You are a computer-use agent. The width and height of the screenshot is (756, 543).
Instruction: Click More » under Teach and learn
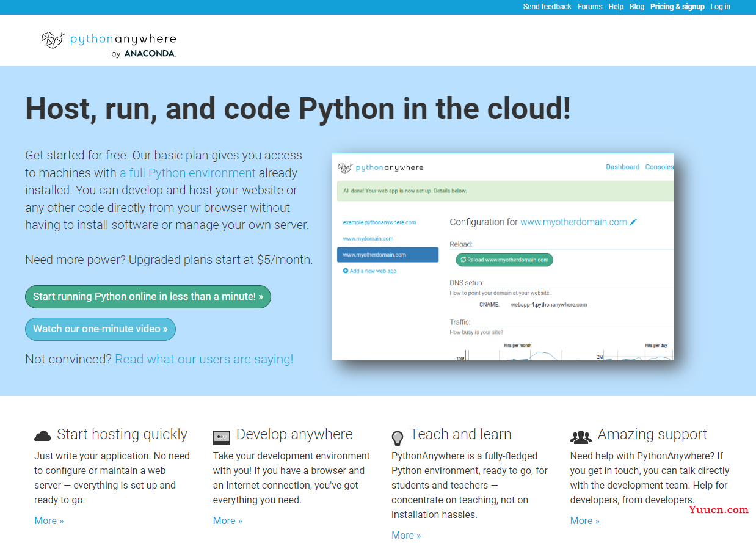pos(406,536)
